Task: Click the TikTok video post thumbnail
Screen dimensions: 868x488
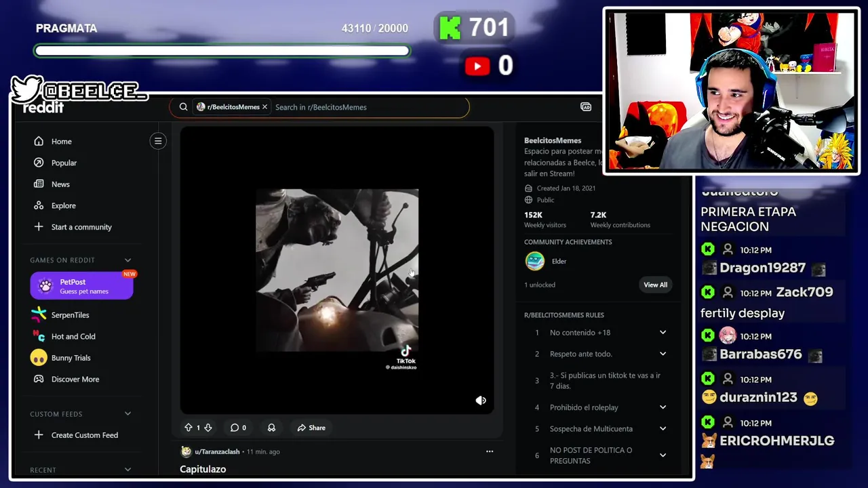Action: coord(337,270)
